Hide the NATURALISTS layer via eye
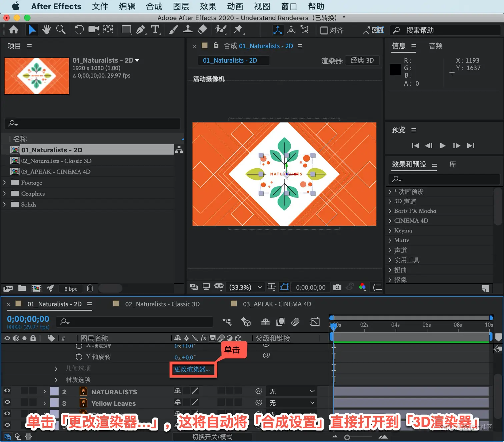Image resolution: width=504 pixels, height=442 pixels. click(x=7, y=391)
